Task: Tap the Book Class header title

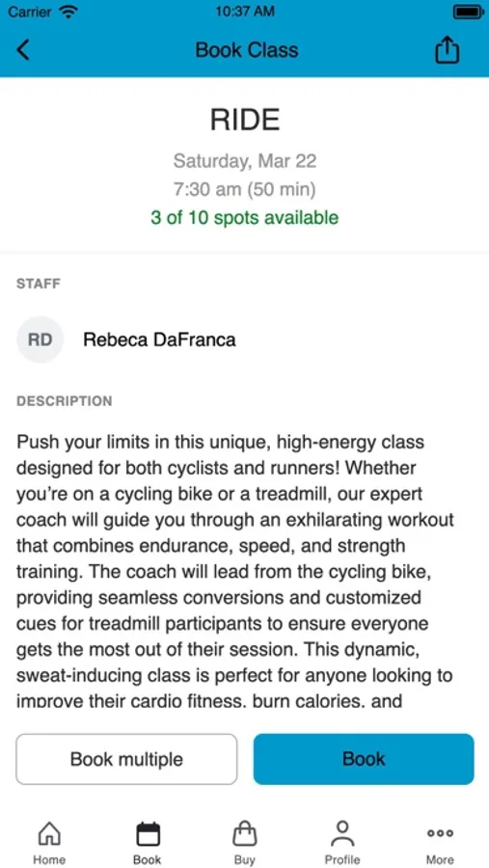Action: (x=247, y=50)
